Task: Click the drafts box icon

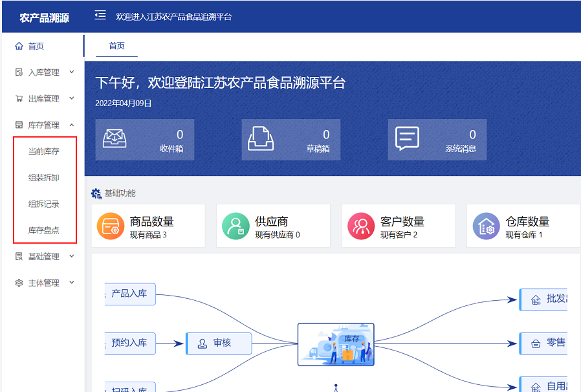Action: click(261, 139)
